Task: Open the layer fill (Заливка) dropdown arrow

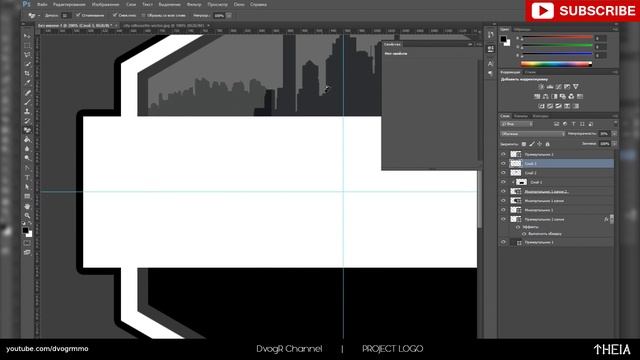Action: (614, 144)
